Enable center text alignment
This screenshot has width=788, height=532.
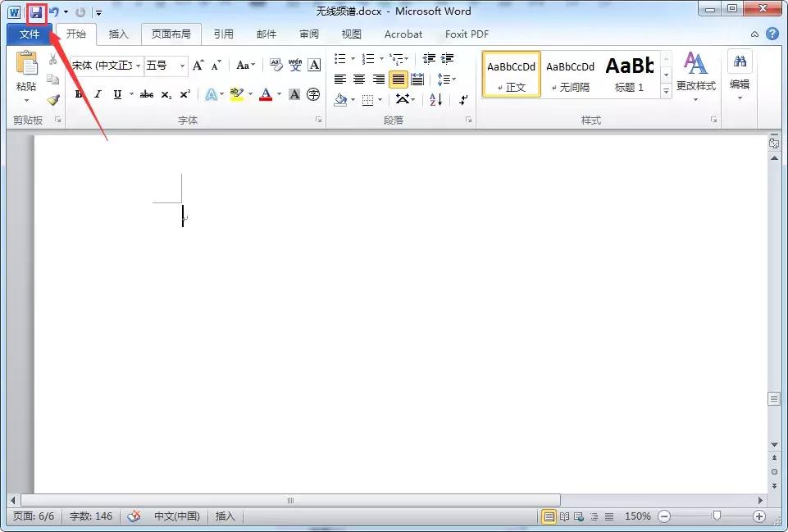coord(358,79)
